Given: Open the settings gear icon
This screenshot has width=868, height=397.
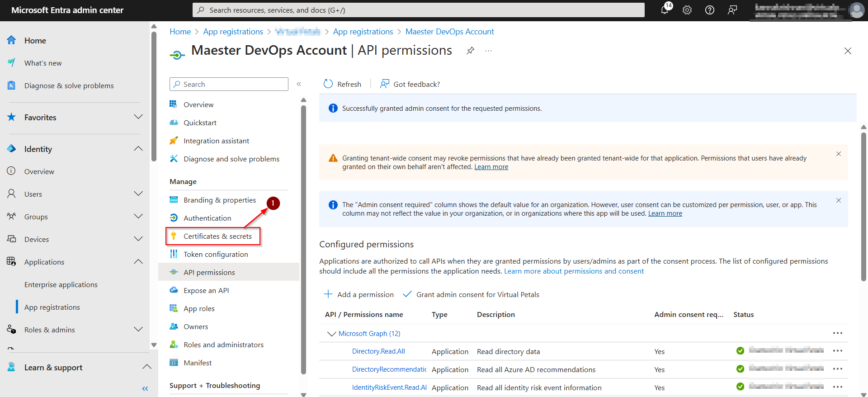Looking at the screenshot, I should tap(687, 10).
